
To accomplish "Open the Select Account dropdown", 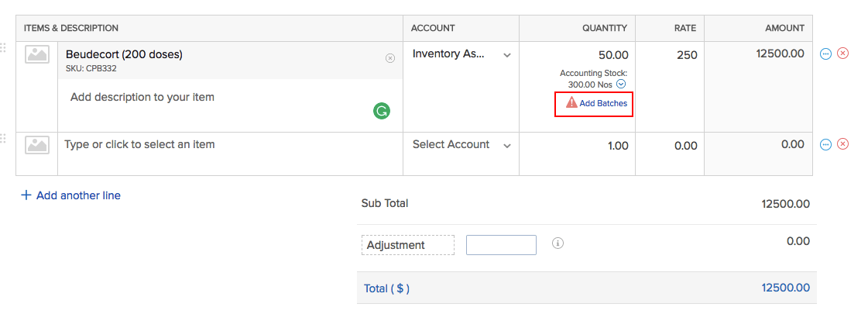I will coord(507,145).
